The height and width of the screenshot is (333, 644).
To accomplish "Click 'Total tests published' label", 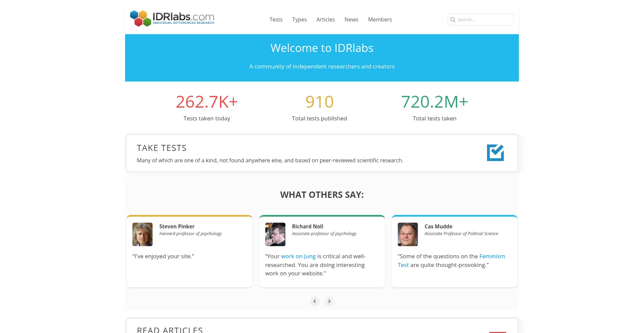I will (319, 118).
